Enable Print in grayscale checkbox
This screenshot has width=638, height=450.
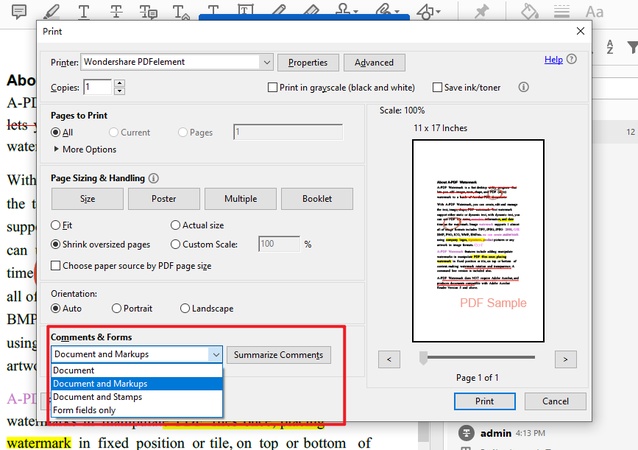(273, 87)
